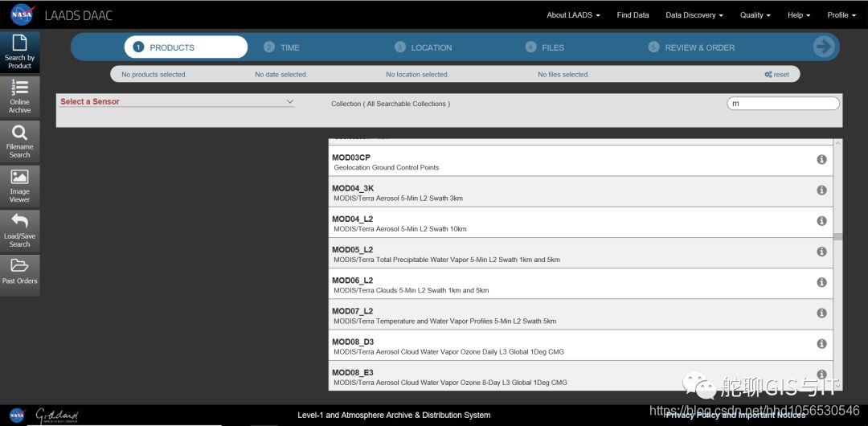868x426 pixels.
Task: Show info for MOD08_E3 product
Action: point(821,375)
